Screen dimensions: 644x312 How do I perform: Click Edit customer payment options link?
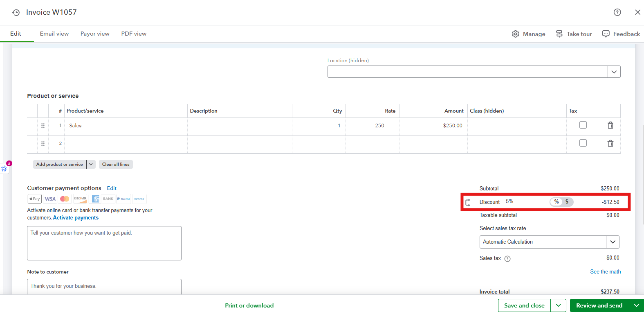click(112, 188)
